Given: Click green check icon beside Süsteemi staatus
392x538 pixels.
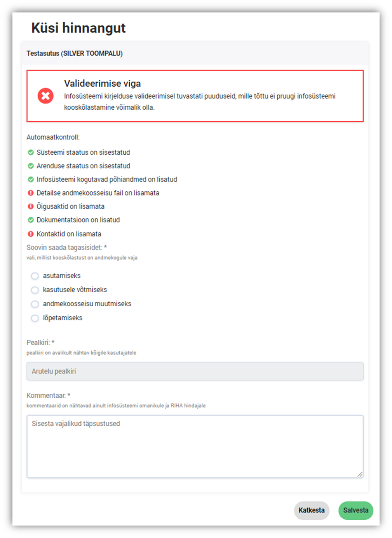Looking at the screenshot, I should tap(31, 152).
